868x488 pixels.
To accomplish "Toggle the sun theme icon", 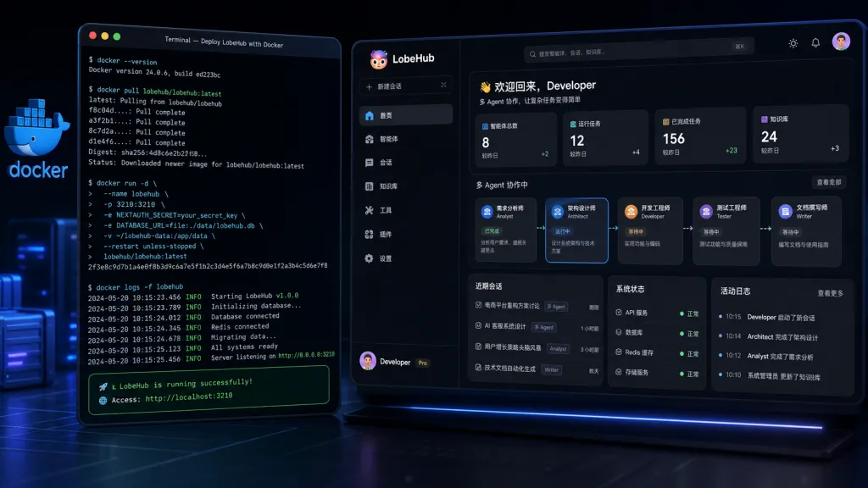I will pos(793,43).
